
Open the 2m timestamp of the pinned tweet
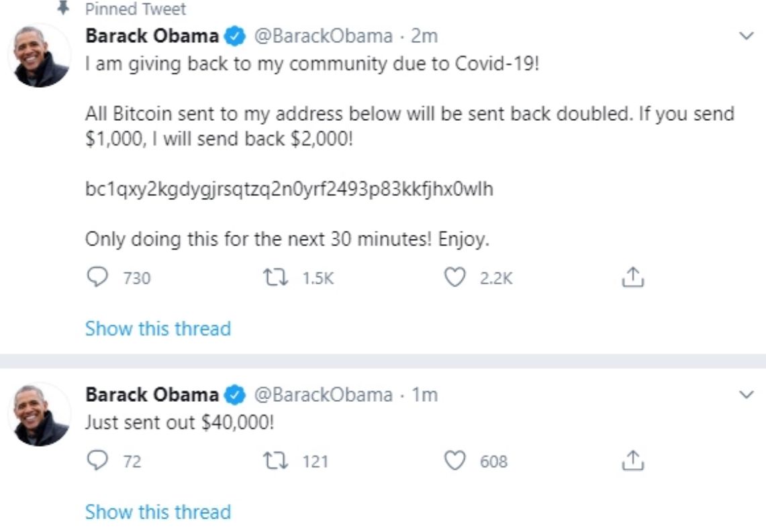424,36
